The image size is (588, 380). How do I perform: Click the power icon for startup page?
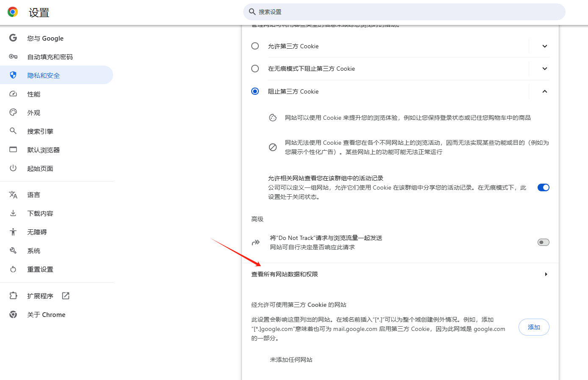[x=13, y=168]
